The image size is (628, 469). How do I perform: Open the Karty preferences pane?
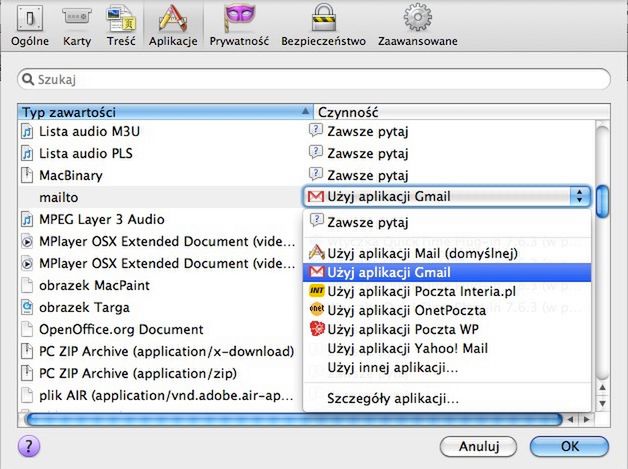pos(76,26)
